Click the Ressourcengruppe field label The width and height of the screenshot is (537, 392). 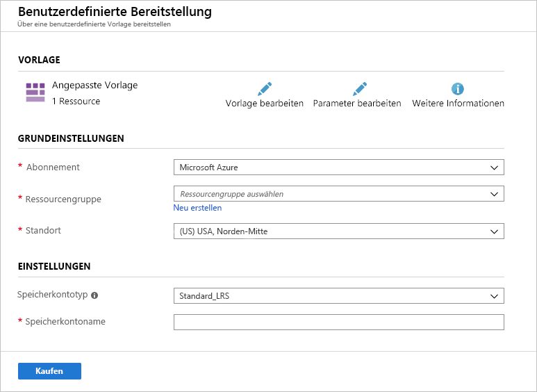[x=63, y=199]
